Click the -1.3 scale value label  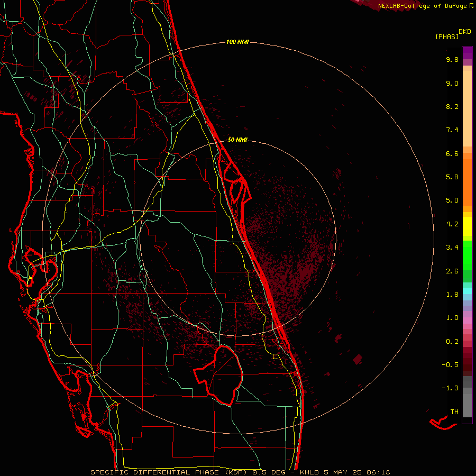450,388
